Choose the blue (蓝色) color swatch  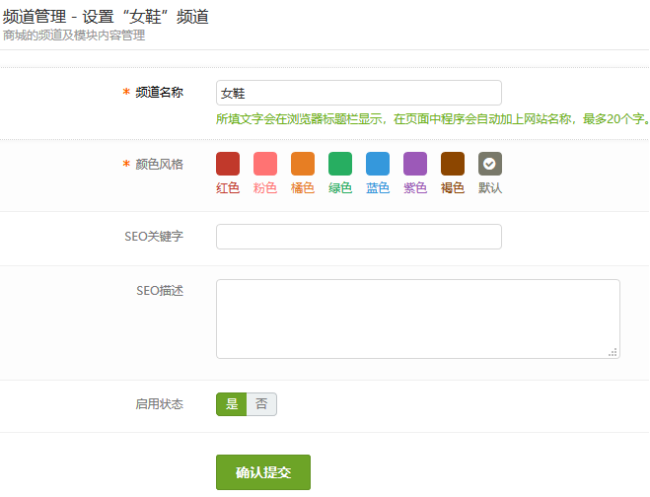pyautogui.click(x=378, y=164)
